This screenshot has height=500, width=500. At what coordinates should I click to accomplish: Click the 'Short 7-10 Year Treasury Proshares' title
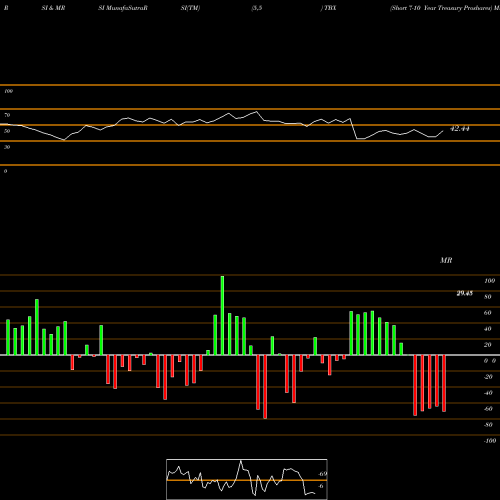click(441, 8)
